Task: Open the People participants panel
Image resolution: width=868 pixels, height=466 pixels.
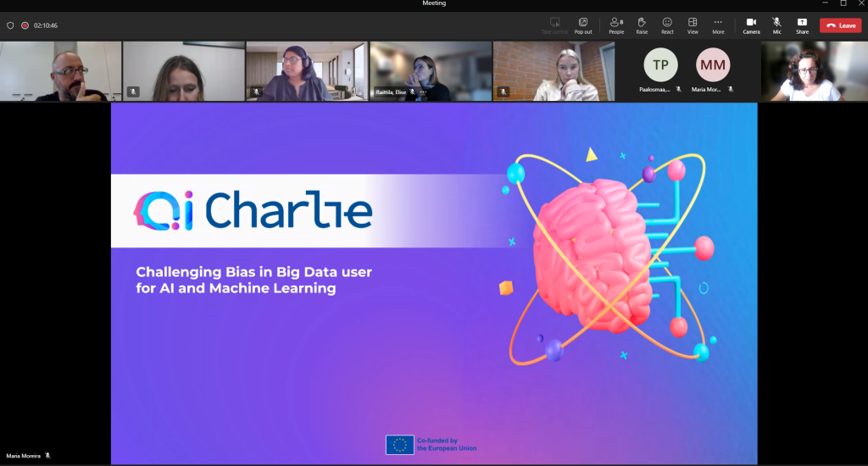Action: pyautogui.click(x=616, y=24)
